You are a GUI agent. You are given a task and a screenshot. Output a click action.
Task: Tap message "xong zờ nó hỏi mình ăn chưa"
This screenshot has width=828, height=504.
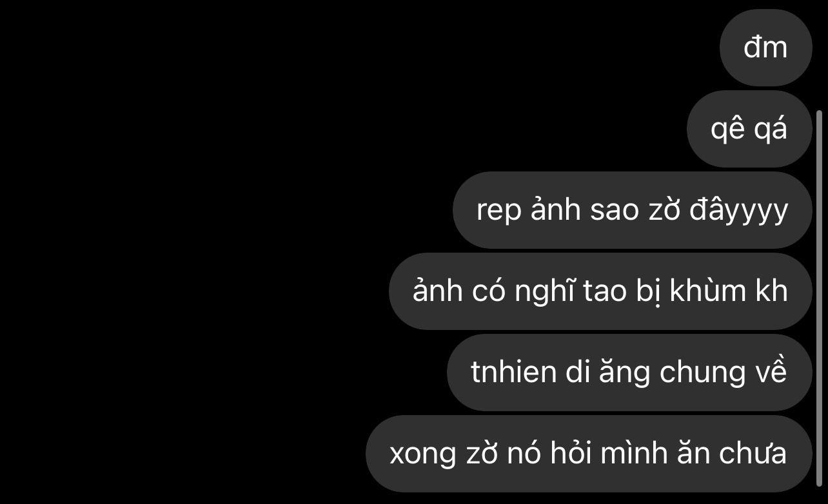[589, 454]
